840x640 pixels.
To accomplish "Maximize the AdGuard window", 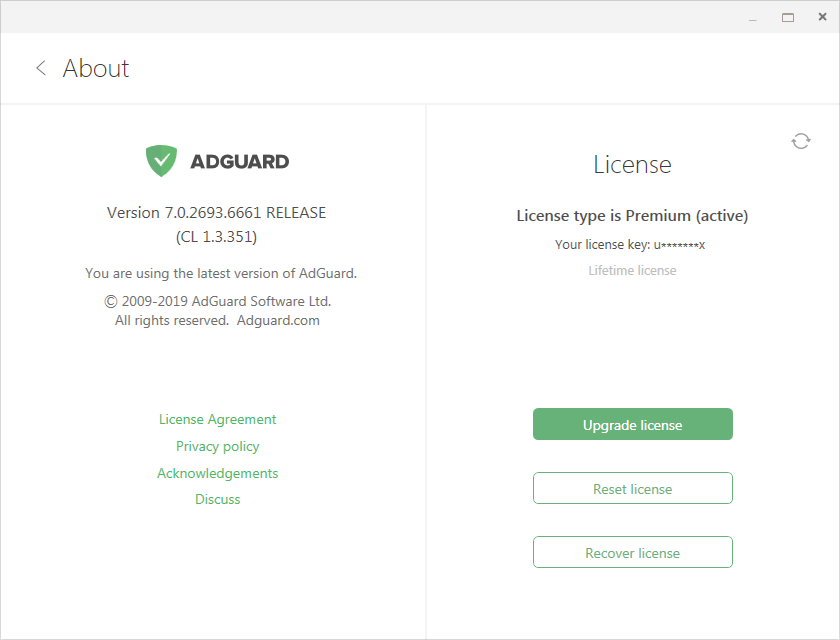I will pos(788,18).
